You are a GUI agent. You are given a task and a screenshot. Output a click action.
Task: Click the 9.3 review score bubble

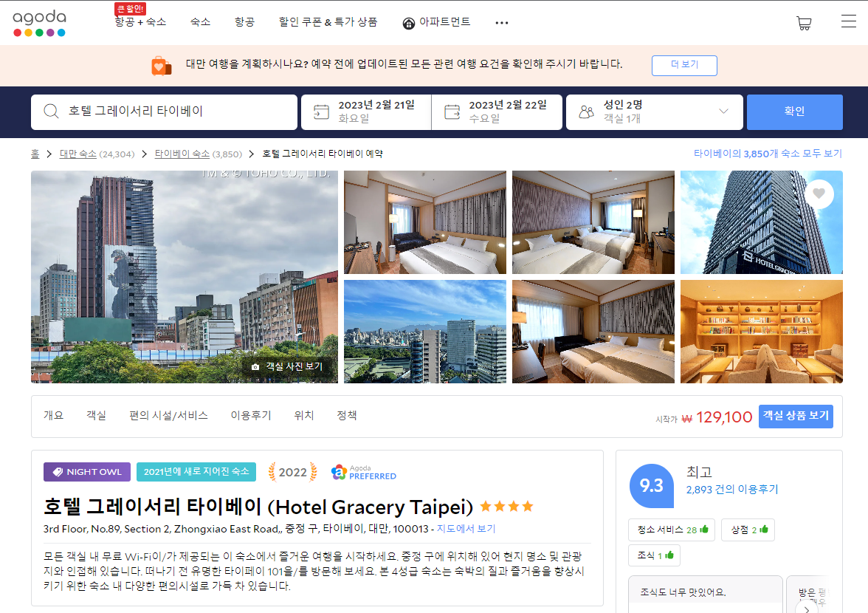[651, 486]
